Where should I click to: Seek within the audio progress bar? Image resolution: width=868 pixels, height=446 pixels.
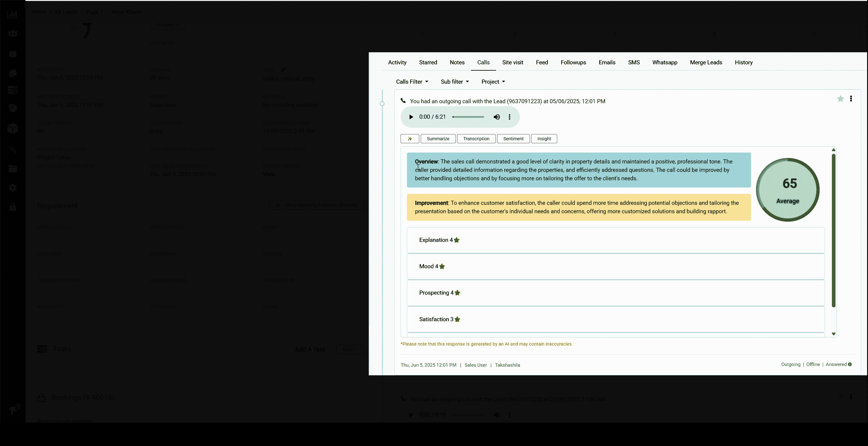click(468, 117)
